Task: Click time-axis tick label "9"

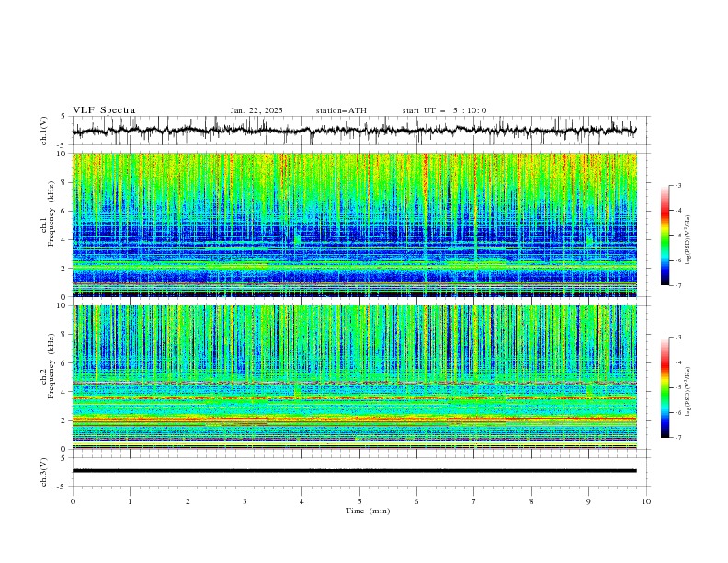Action: (588, 501)
